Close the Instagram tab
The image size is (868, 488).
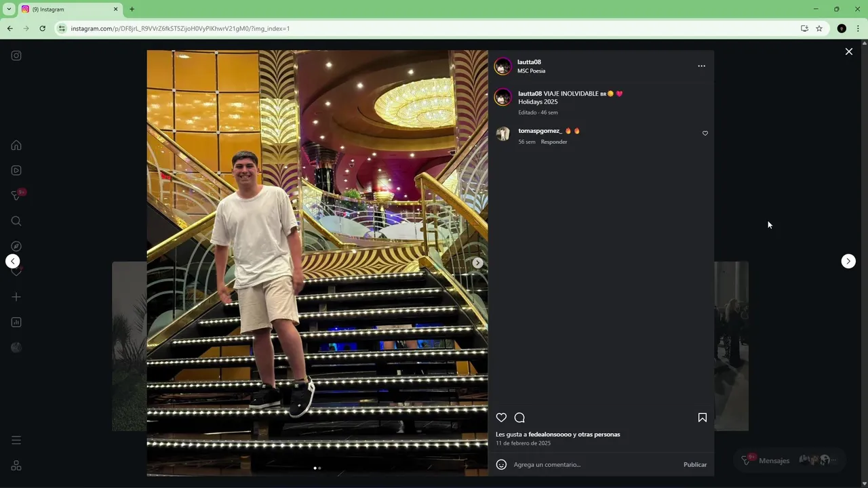(x=115, y=9)
